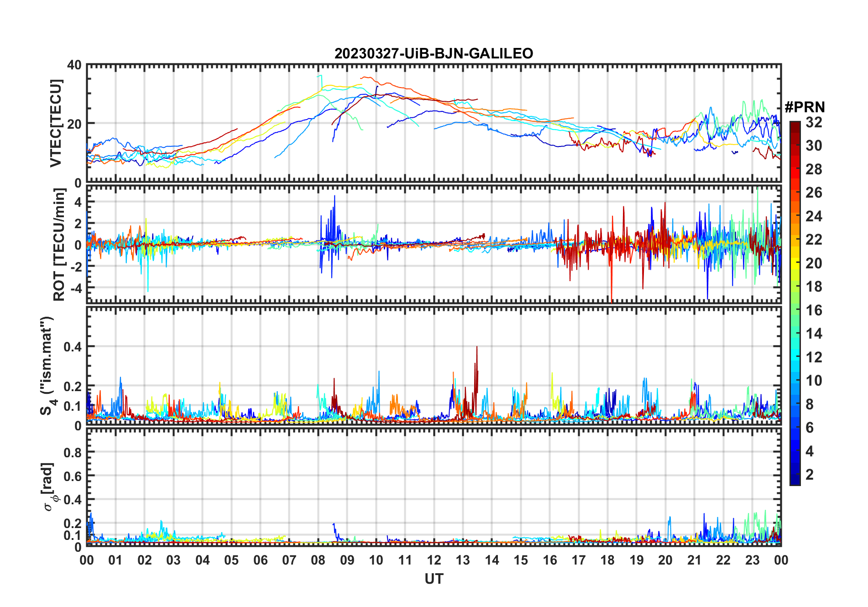The width and height of the screenshot is (868, 607).
Task: Select colorbar tick label 26
Action: [814, 193]
